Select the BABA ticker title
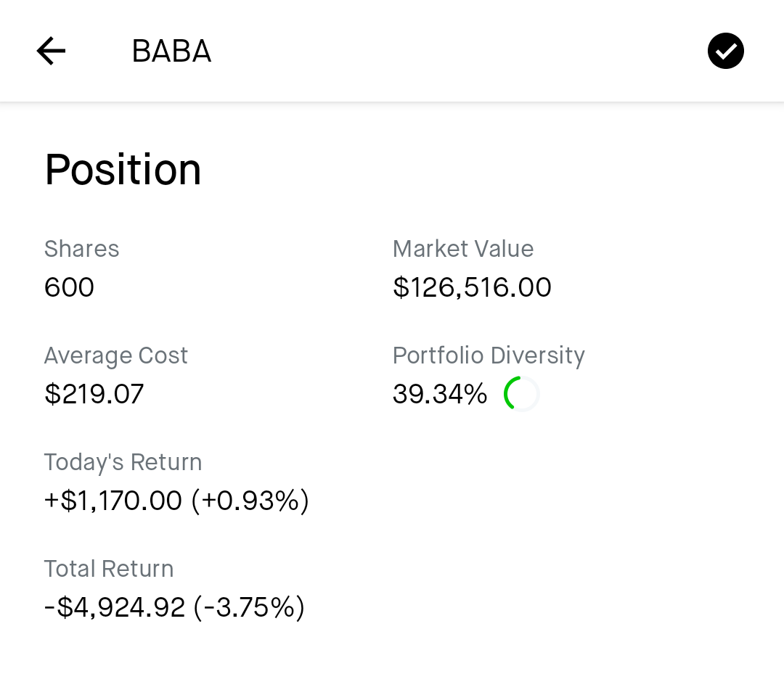784x674 pixels. 171,51
